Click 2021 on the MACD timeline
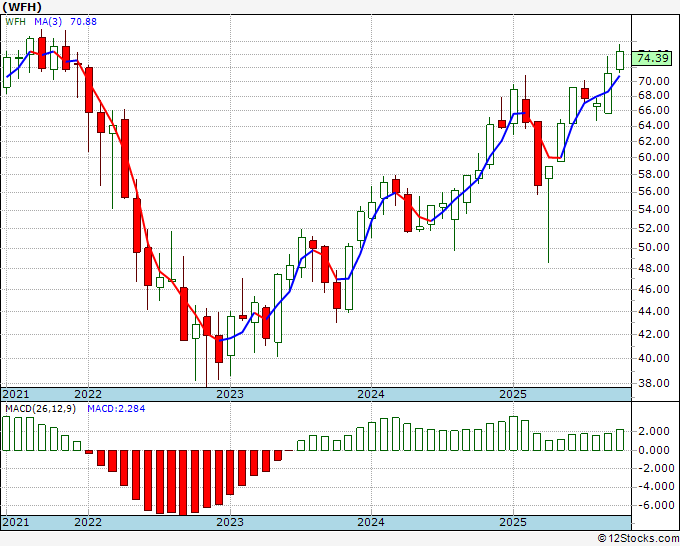The width and height of the screenshot is (680, 546). point(16,522)
